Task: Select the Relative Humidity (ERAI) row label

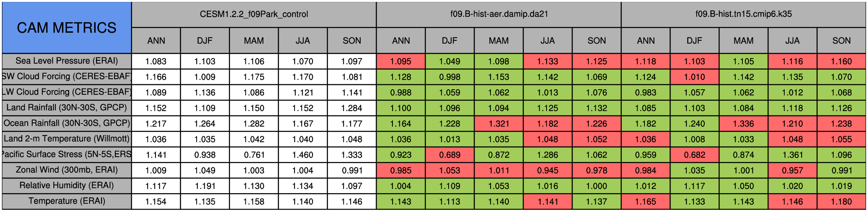Action: (66, 185)
